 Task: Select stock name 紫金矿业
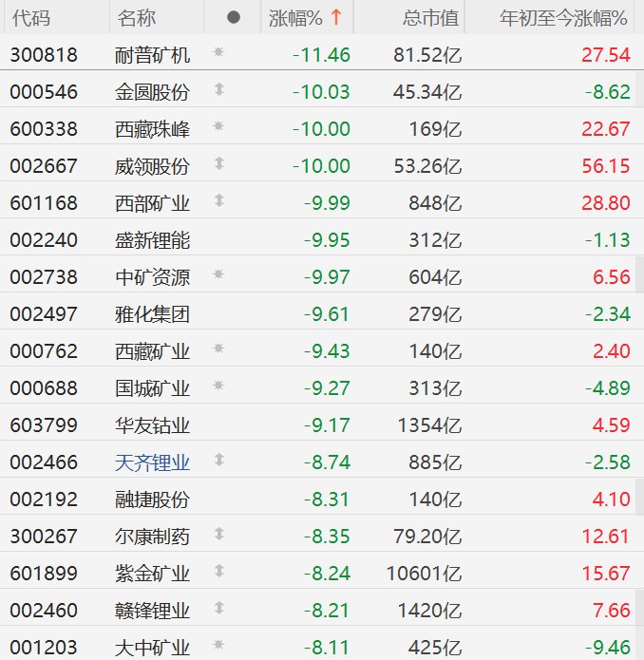pyautogui.click(x=152, y=574)
